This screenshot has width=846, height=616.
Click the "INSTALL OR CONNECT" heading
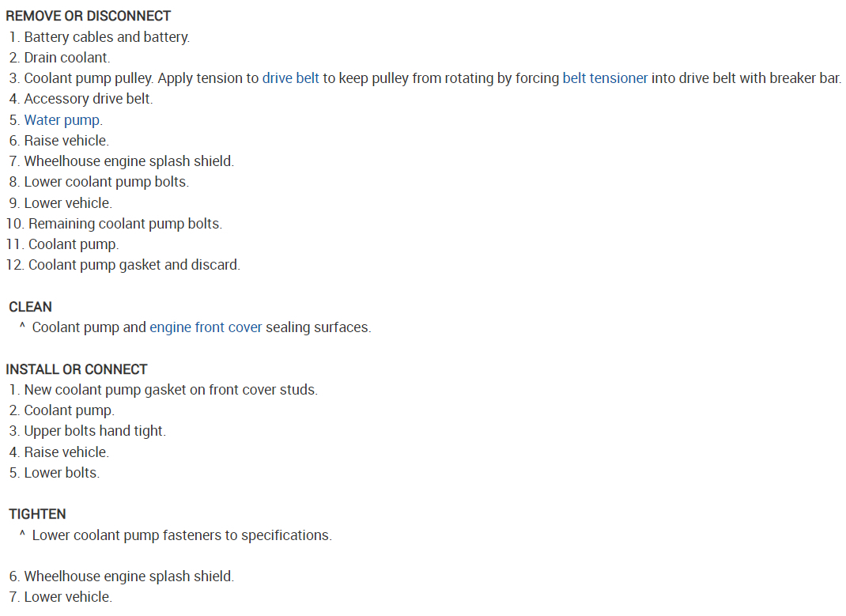[x=76, y=369]
